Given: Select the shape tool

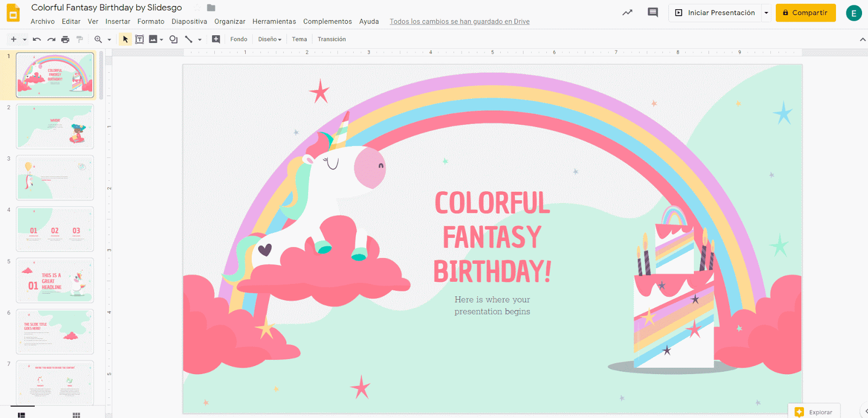Looking at the screenshot, I should (x=174, y=39).
